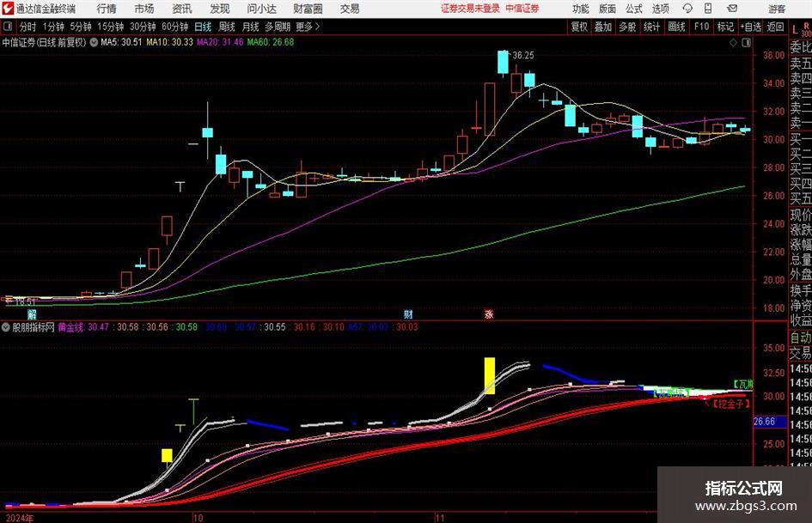The image size is (812, 523).
Task: Click the 涨 marker below the chart
Action: tap(488, 313)
